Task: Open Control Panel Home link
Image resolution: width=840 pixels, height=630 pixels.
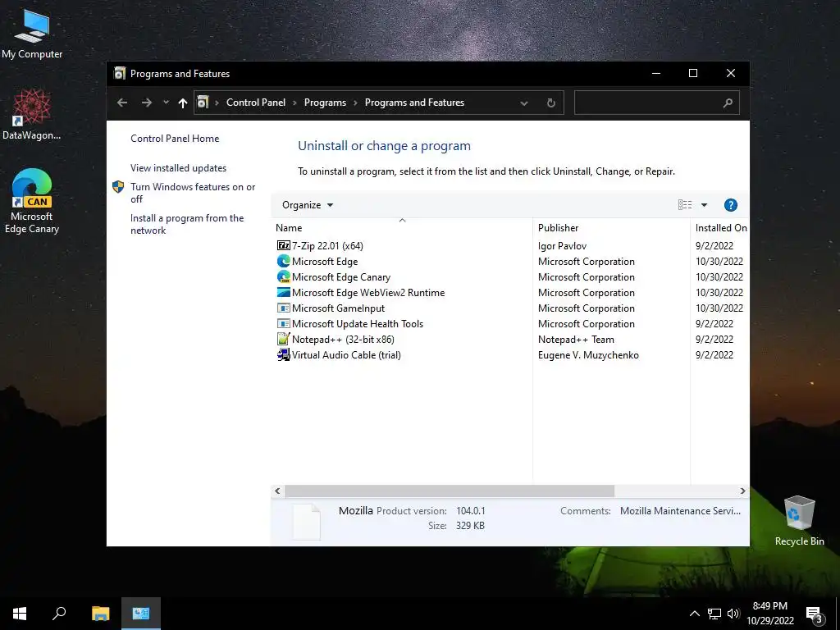Action: pyautogui.click(x=175, y=138)
